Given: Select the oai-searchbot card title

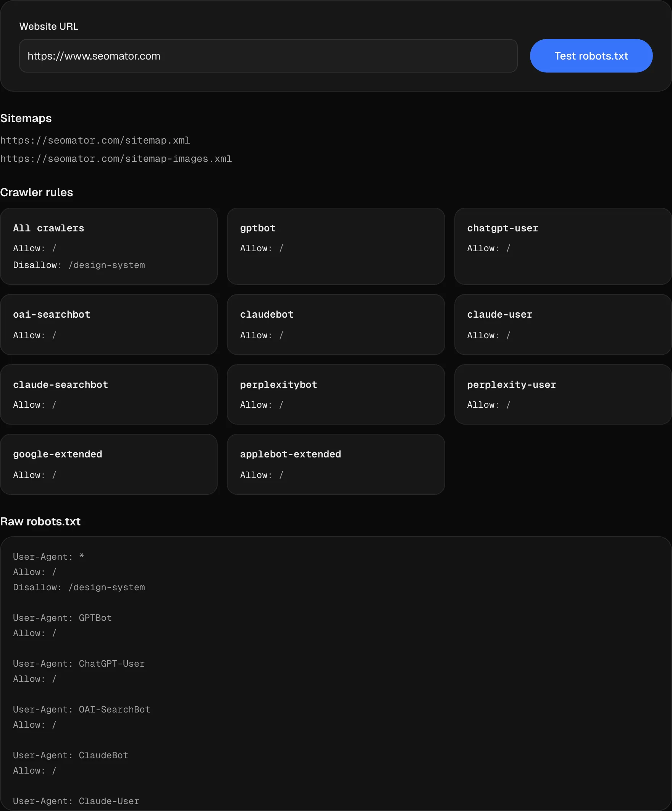Looking at the screenshot, I should [x=52, y=314].
